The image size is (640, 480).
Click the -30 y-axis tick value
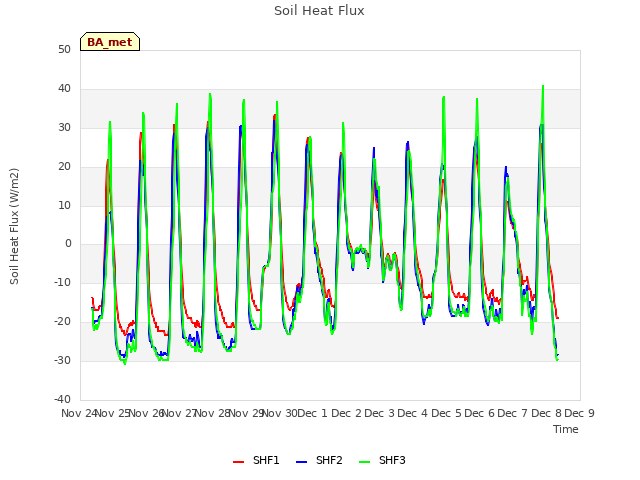click(63, 360)
